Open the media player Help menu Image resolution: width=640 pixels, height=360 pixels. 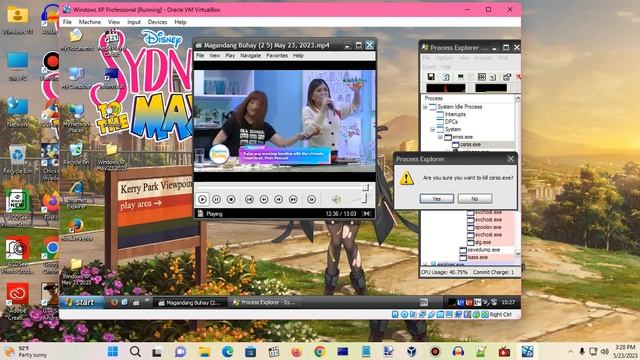[298, 56]
